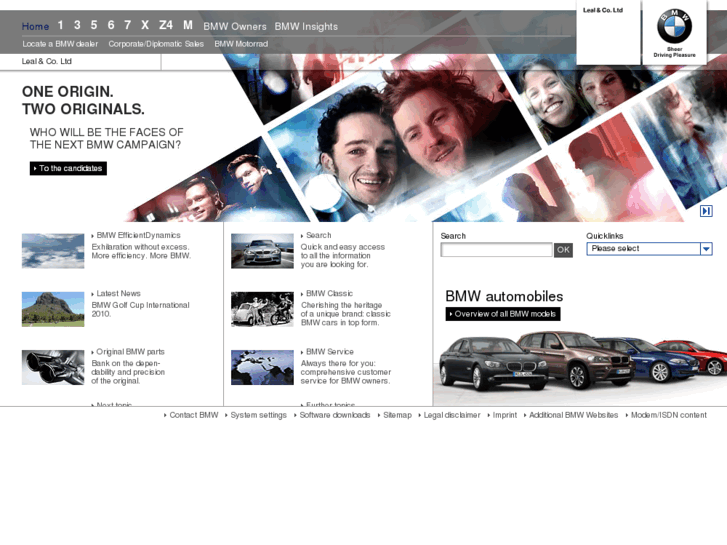Click 'Leal & Co. Ltd' breadcrumb text

click(x=46, y=61)
